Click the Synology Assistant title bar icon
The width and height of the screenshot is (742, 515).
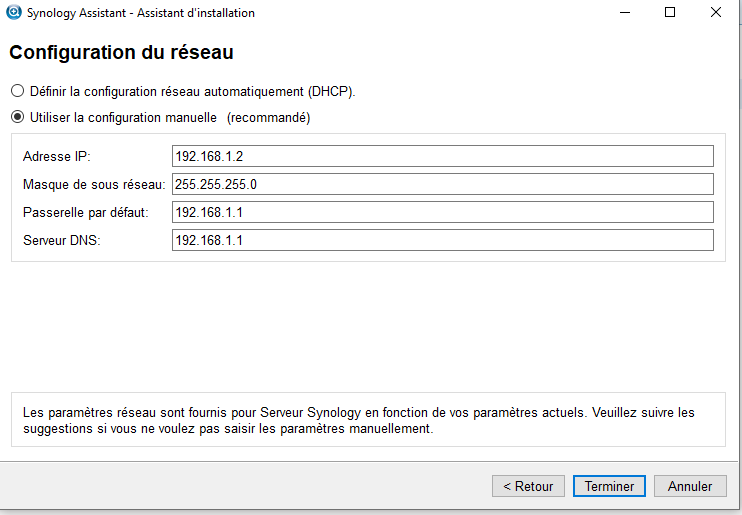pos(14,12)
